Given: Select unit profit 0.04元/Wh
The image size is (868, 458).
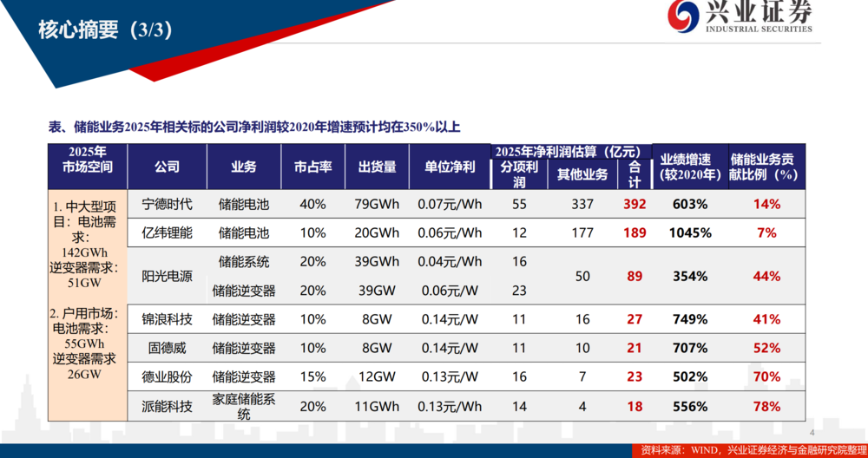Looking at the screenshot, I should (450, 262).
